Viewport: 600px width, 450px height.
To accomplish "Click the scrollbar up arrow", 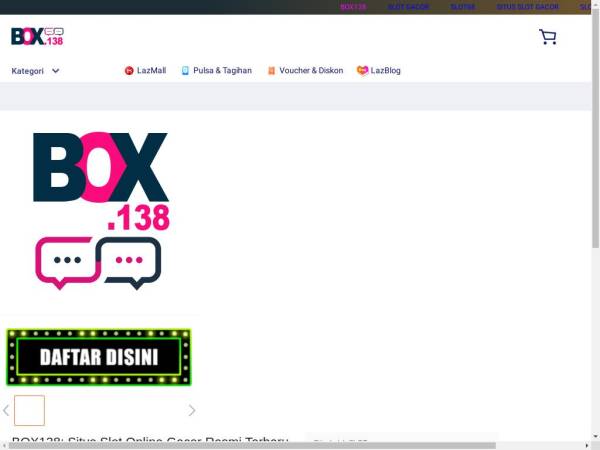I will [x=596, y=3].
